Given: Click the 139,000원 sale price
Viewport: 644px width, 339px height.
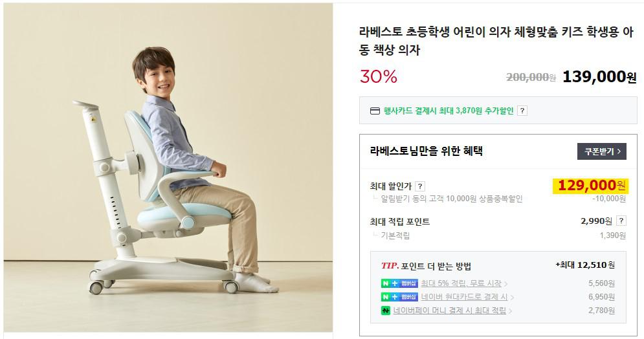Looking at the screenshot, I should click(x=599, y=77).
